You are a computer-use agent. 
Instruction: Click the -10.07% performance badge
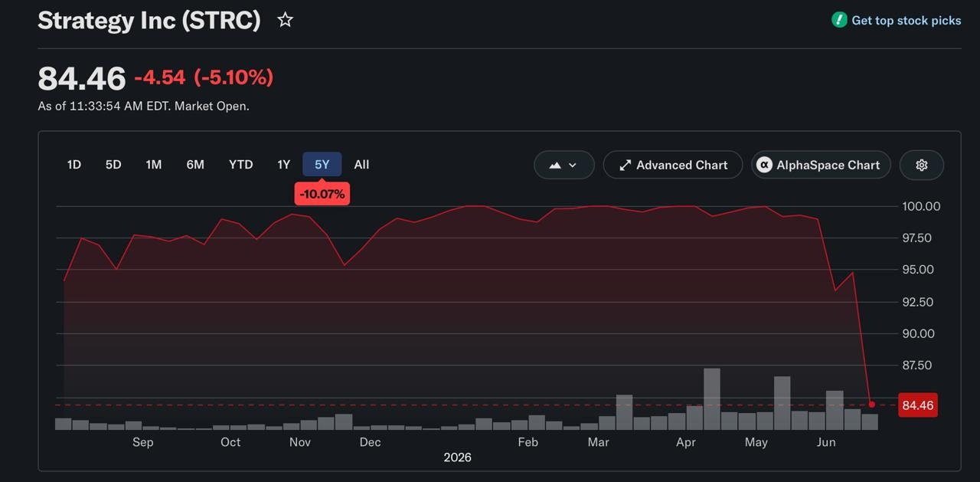pos(322,194)
